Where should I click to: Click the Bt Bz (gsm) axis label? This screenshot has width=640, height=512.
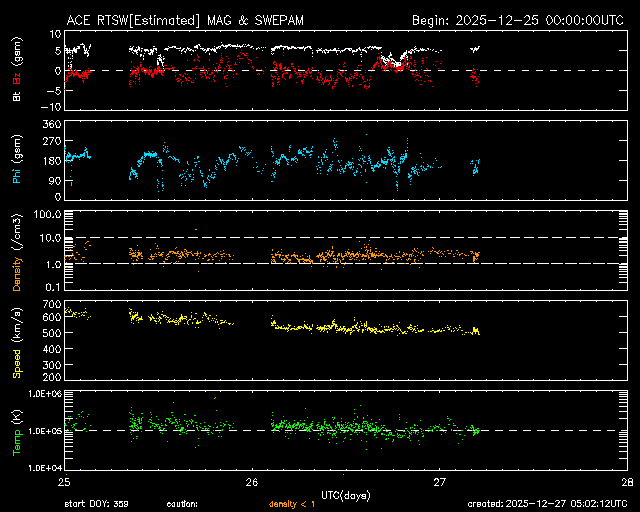[x=17, y=69]
